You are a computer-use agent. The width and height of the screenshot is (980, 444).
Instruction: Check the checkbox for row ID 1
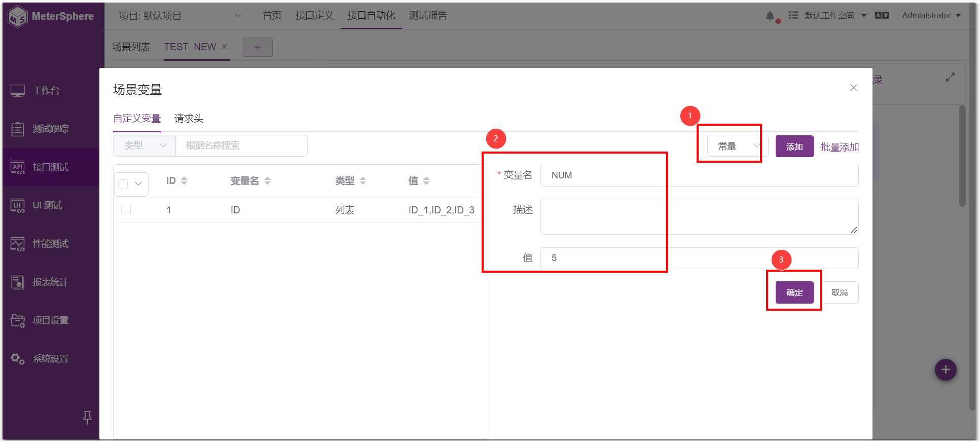pyautogui.click(x=126, y=210)
